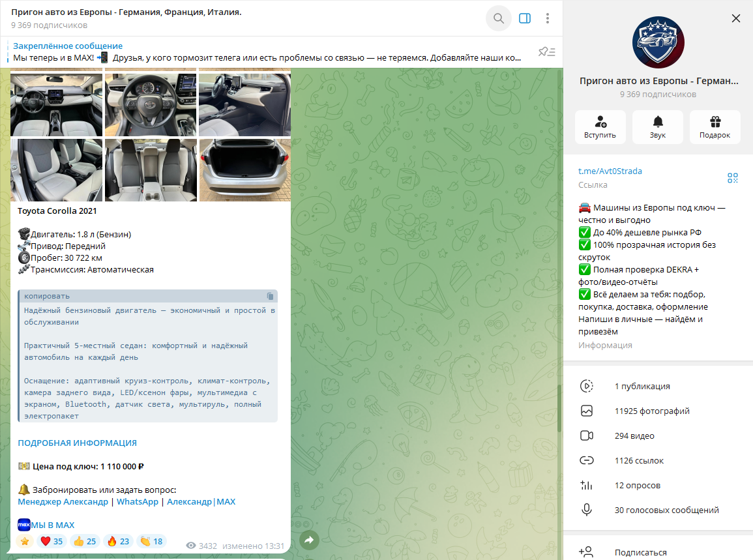Toggle the right info side panel icon
This screenshot has width=753, height=560.
[525, 18]
